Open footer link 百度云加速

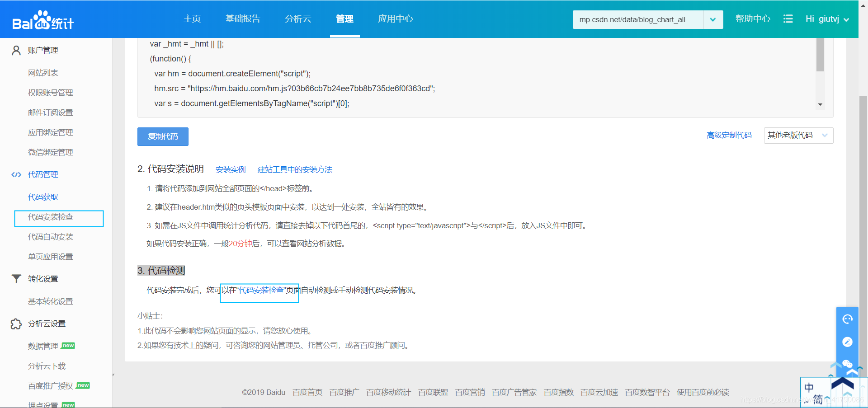(x=599, y=392)
